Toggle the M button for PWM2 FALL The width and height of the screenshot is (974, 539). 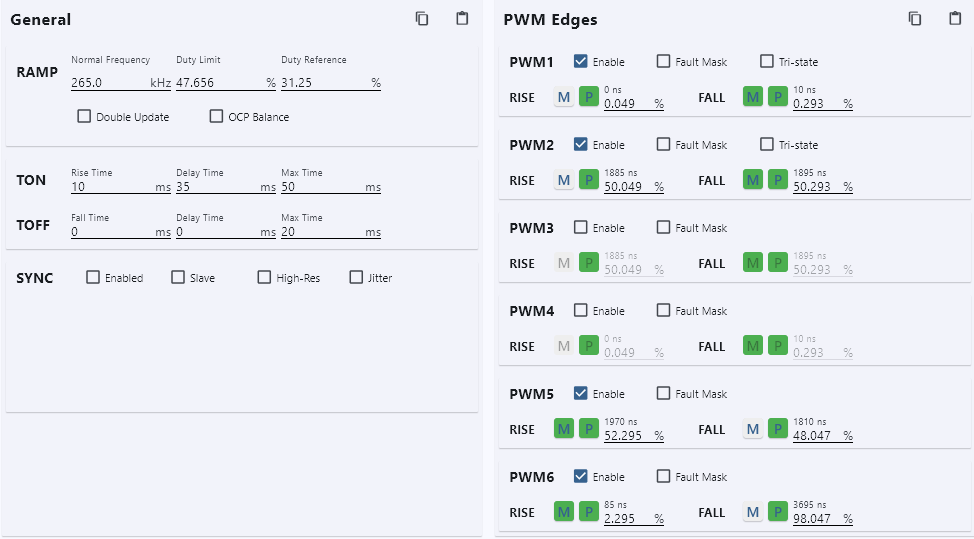click(753, 180)
